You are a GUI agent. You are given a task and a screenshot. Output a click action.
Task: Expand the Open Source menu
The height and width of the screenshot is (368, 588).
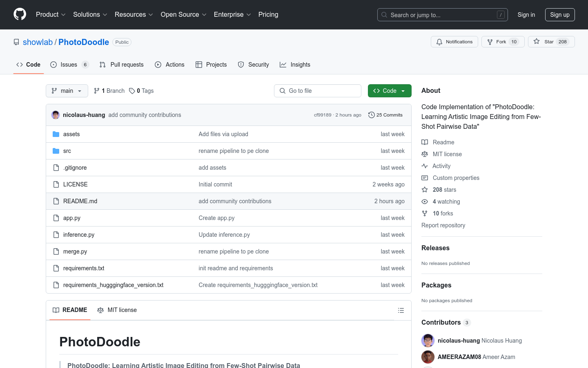[184, 15]
